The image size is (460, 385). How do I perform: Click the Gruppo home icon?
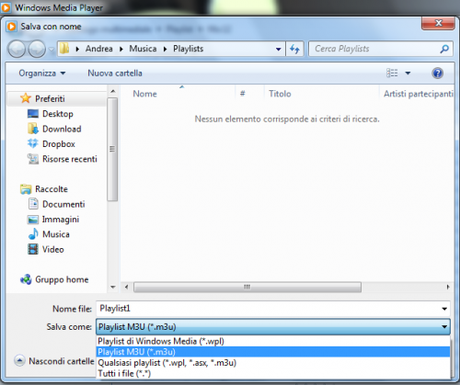26,279
